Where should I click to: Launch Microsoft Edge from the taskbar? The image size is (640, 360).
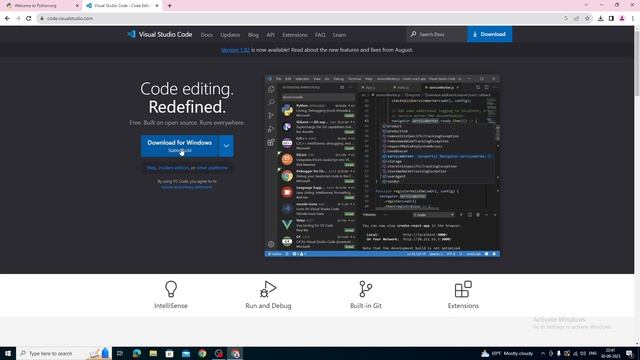(137, 353)
